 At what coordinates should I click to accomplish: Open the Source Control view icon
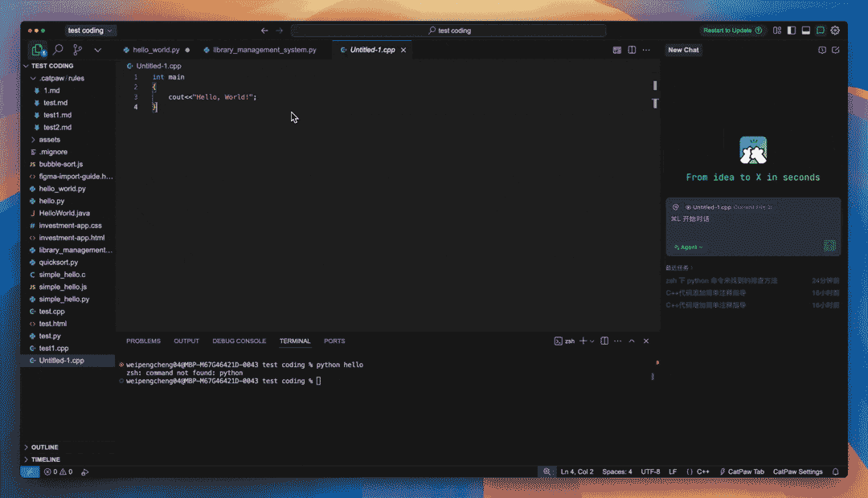pyautogui.click(x=78, y=50)
